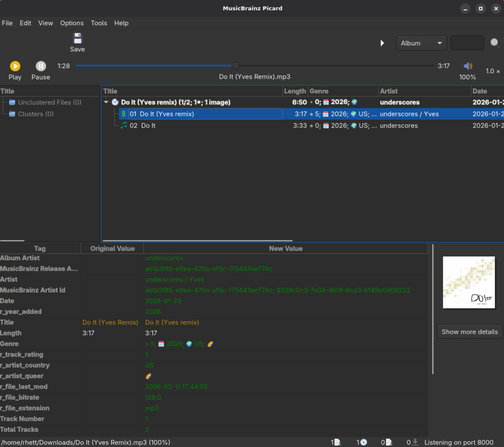
Task: Select the Clusters folder item
Action: 35,114
